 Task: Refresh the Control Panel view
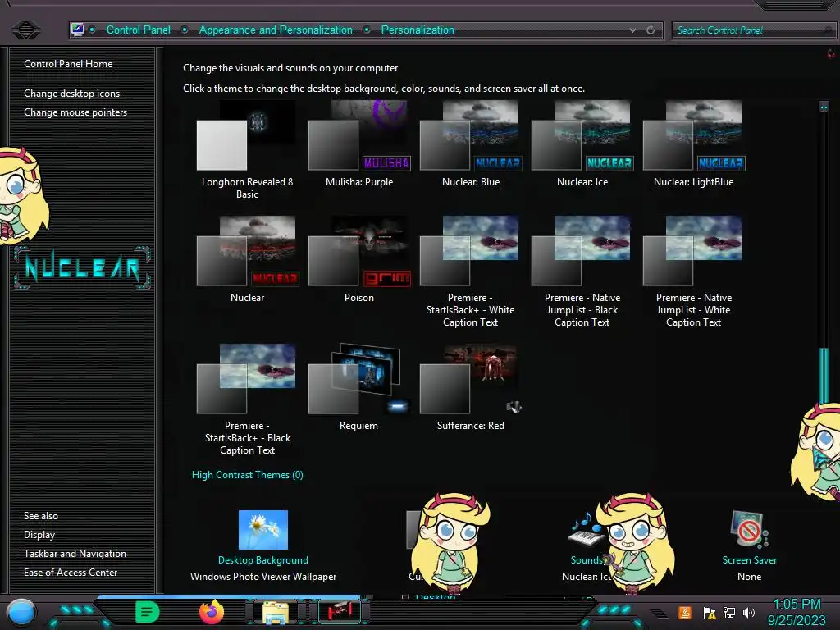click(x=651, y=30)
